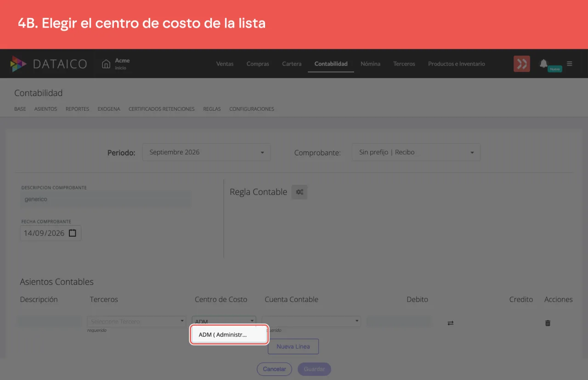Click the Nuevo badge under the bell
Viewport: 588px width, 380px height.
[555, 69]
